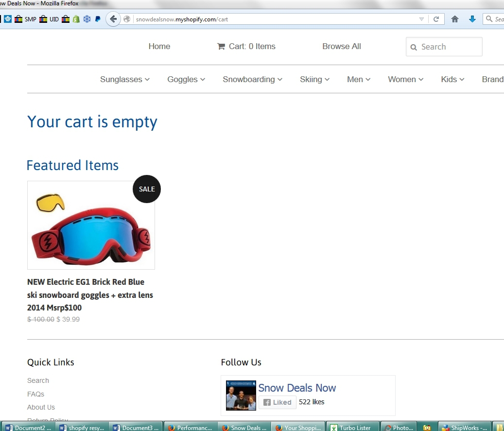Screen dimensions: 504x431
Task: Click the Search quick link in footer
Action: tap(38, 380)
